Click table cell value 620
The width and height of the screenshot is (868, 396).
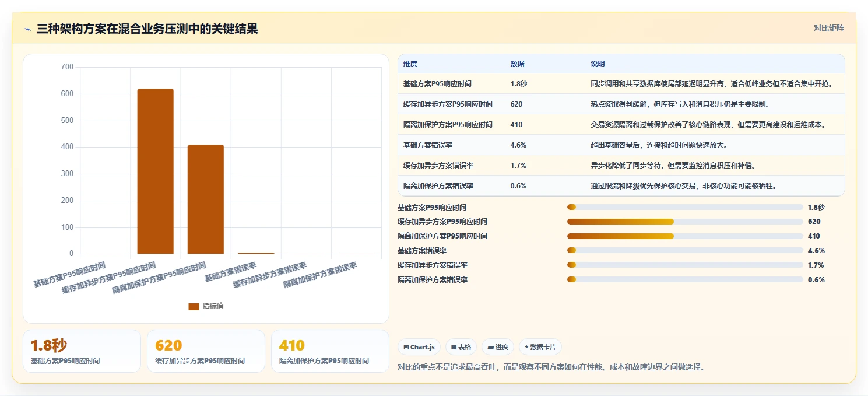516,104
